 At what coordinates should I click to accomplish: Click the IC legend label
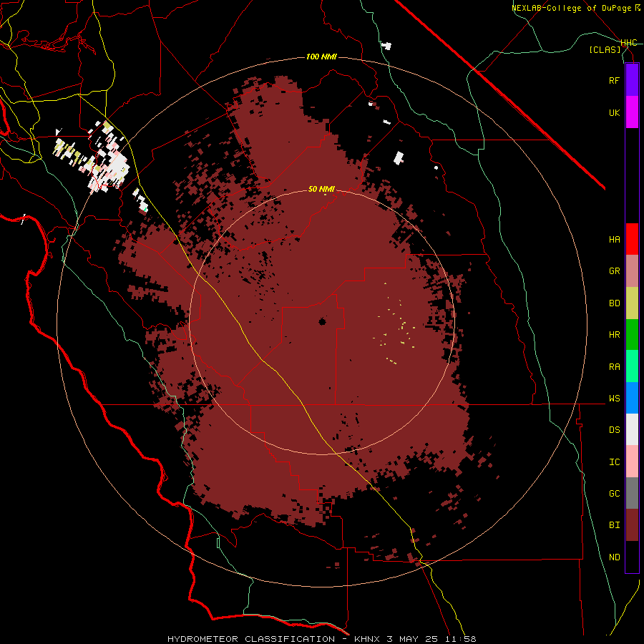pos(614,462)
